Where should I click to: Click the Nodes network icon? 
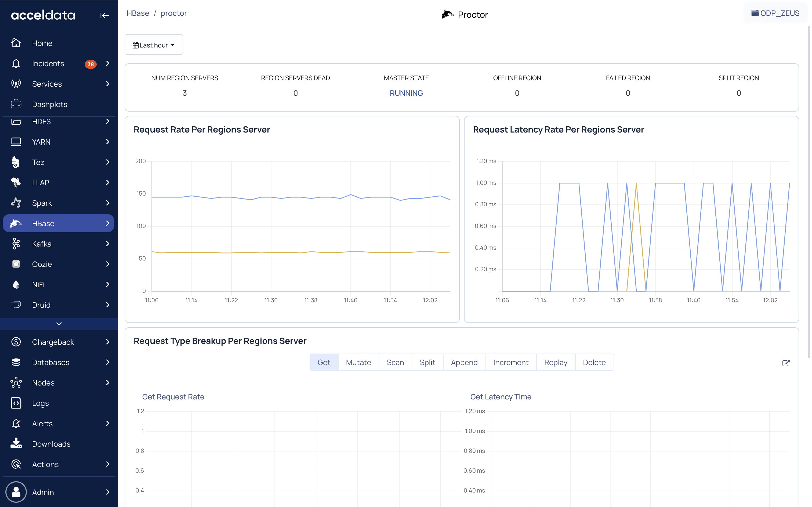[x=16, y=383]
